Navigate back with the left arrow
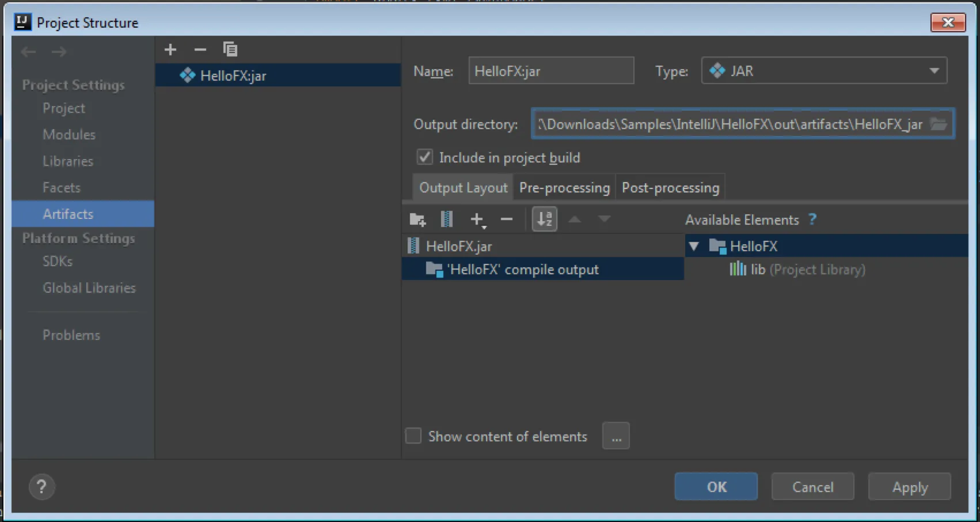The image size is (980, 522). click(28, 52)
